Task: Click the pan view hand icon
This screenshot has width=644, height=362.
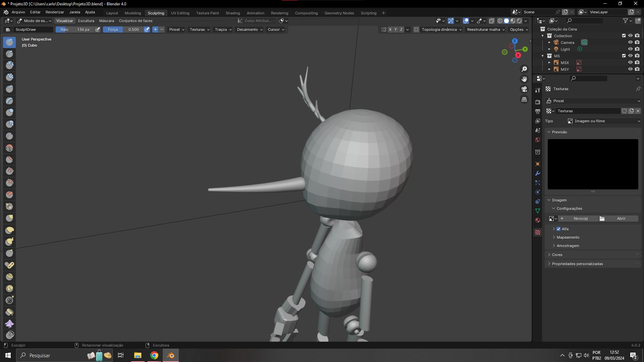Action: (x=524, y=79)
